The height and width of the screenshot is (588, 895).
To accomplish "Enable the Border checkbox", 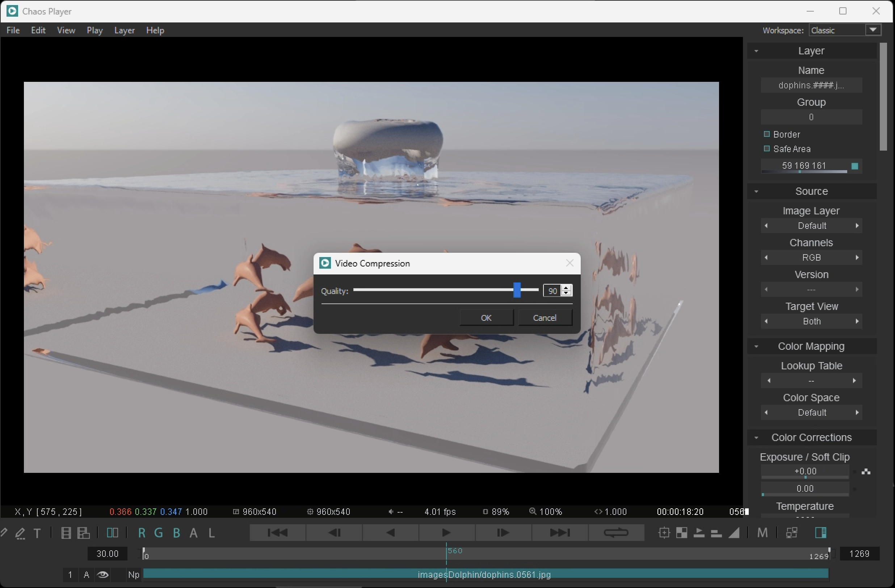I will [767, 134].
